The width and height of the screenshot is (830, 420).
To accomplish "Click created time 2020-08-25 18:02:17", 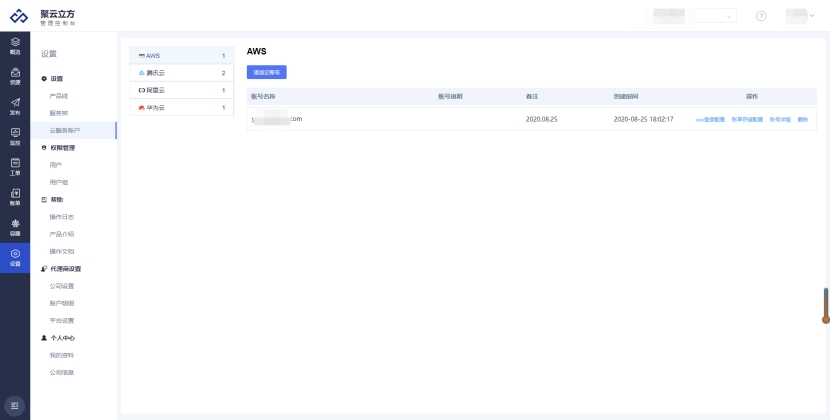I will [644, 119].
